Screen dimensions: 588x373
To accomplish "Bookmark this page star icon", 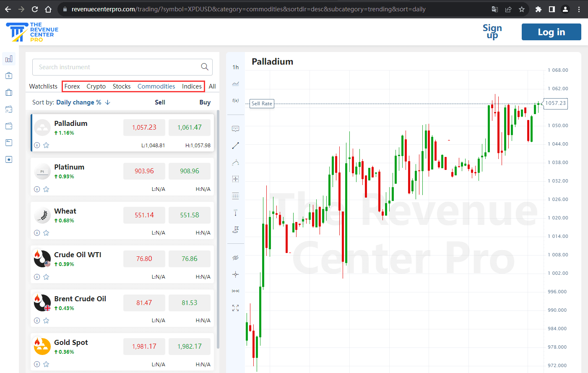I will [522, 9].
